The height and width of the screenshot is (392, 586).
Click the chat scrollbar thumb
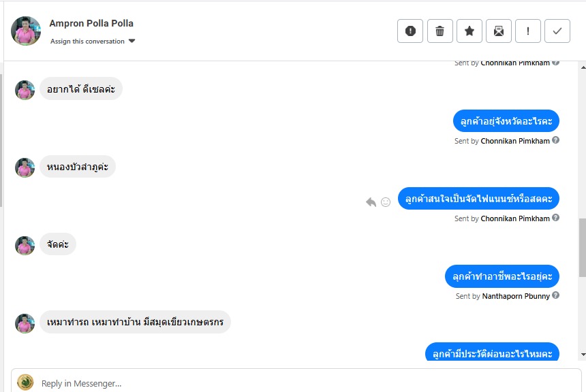coord(582,247)
